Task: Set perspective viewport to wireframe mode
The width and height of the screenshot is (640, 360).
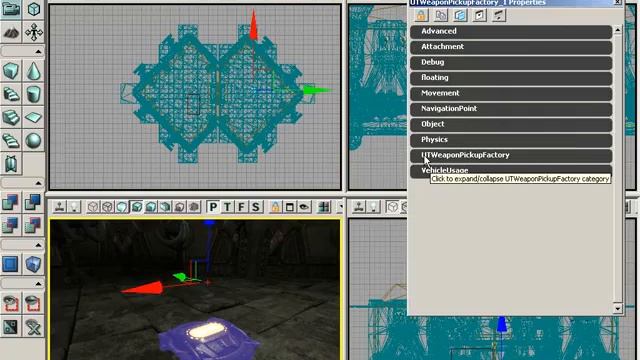Action: (107, 207)
